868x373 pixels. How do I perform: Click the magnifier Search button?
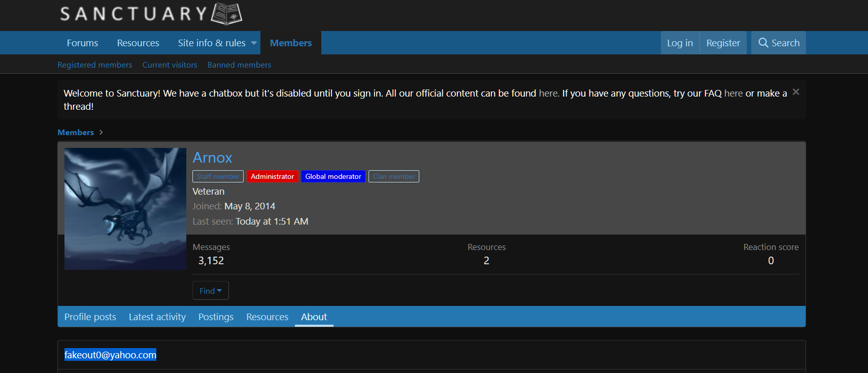779,43
